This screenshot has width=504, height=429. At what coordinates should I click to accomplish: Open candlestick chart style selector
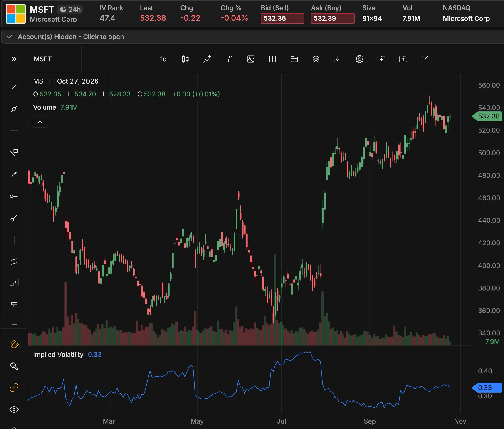pyautogui.click(x=185, y=59)
